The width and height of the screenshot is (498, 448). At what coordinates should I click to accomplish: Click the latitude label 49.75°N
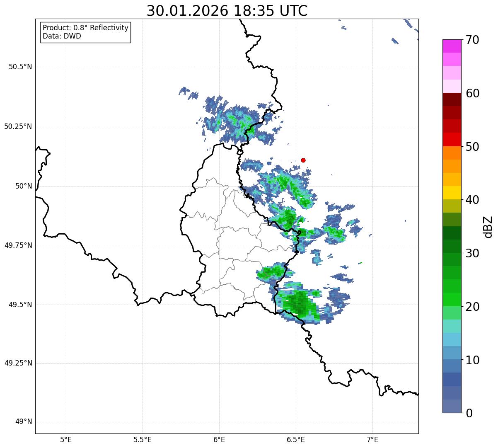(x=18, y=245)
